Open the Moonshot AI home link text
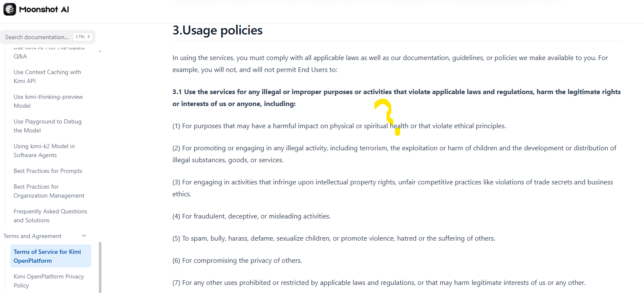 [x=44, y=9]
